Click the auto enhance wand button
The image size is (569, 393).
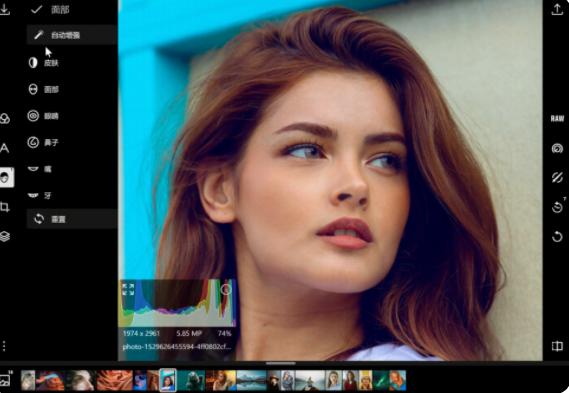coord(72,35)
